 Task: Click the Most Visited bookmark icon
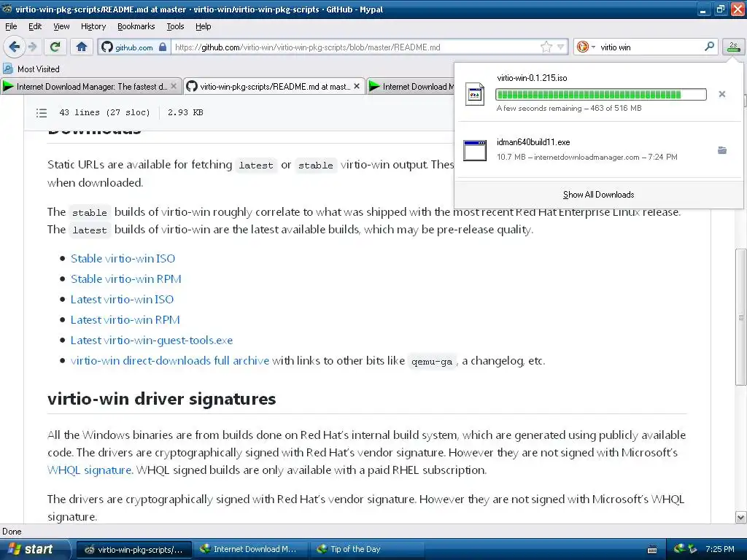[x=8, y=69]
